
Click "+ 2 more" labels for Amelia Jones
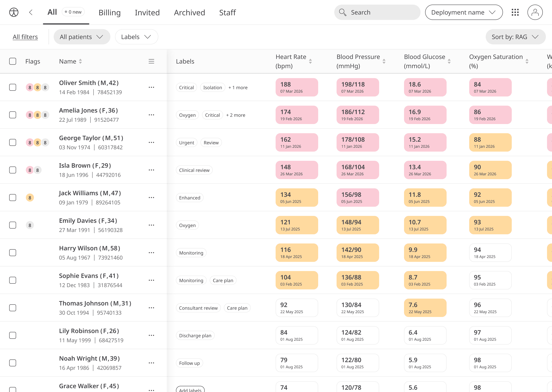click(x=235, y=115)
